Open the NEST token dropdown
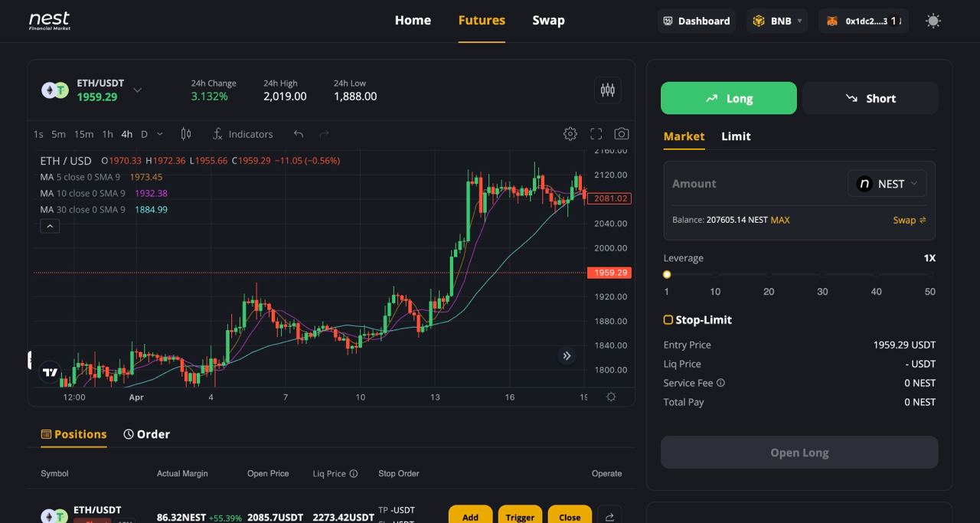The height and width of the screenshot is (523, 980). [887, 184]
